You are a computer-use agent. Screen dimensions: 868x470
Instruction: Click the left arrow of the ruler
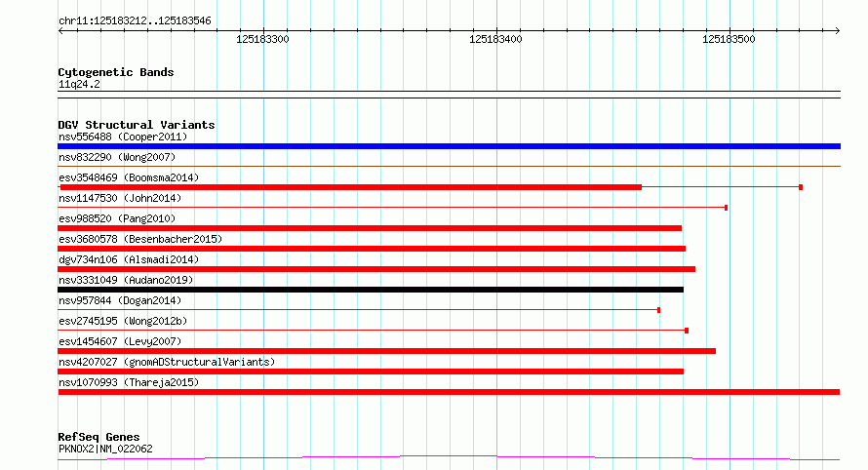[x=60, y=31]
